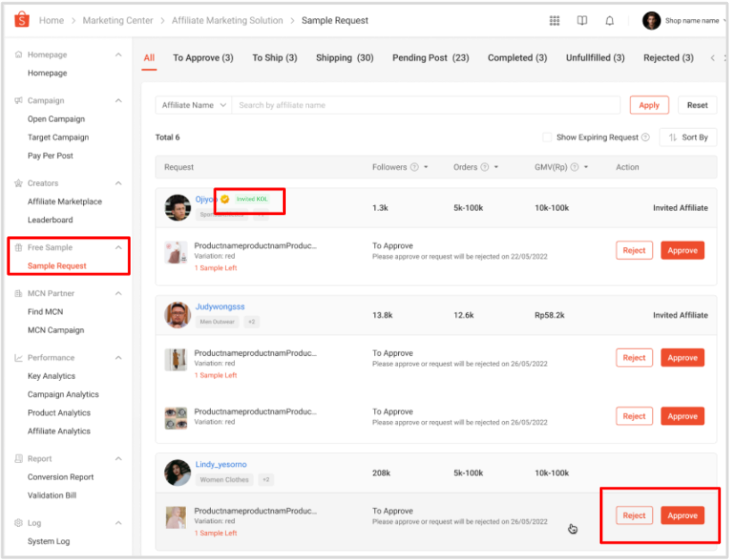Click the apps grid icon in top bar
This screenshot has height=560, width=731.
554,21
